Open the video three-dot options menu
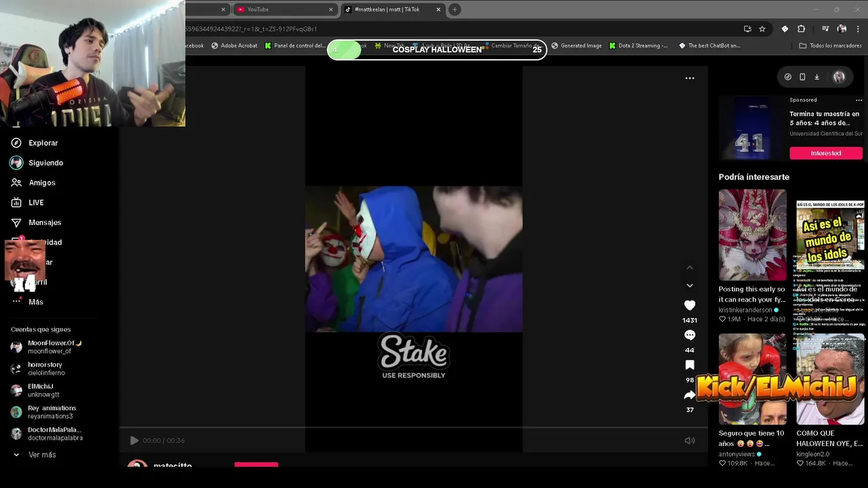The height and width of the screenshot is (488, 868). pyautogui.click(x=690, y=78)
